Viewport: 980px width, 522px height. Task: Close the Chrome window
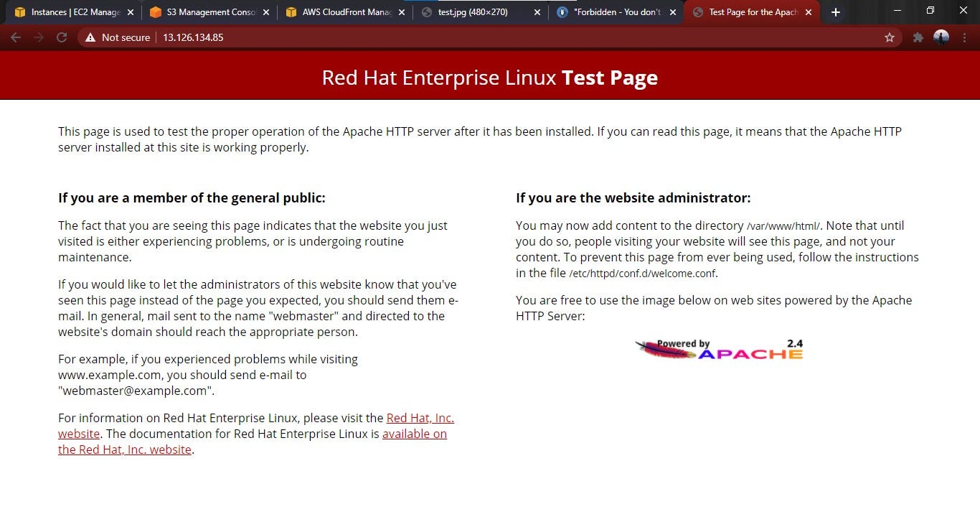point(963,11)
